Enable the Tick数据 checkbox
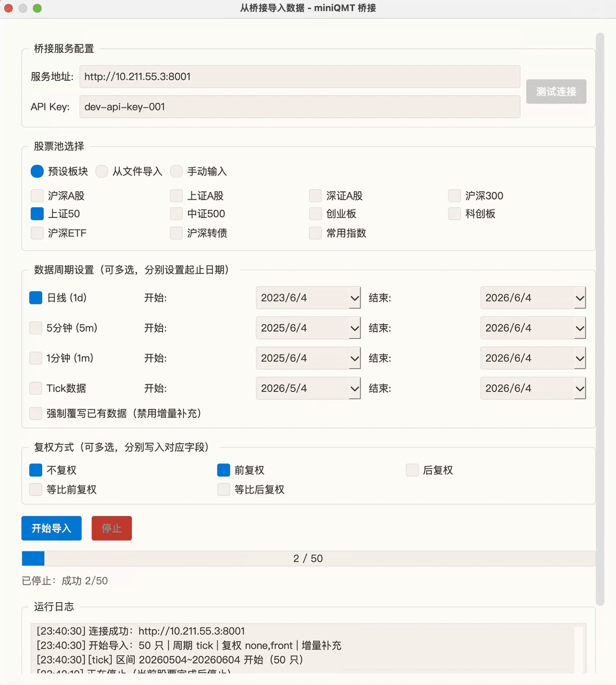The image size is (616, 685). [36, 388]
